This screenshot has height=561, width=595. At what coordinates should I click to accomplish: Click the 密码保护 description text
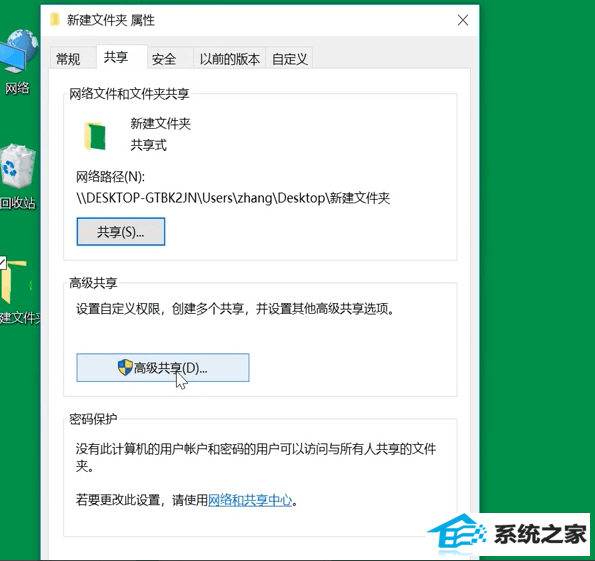256,457
